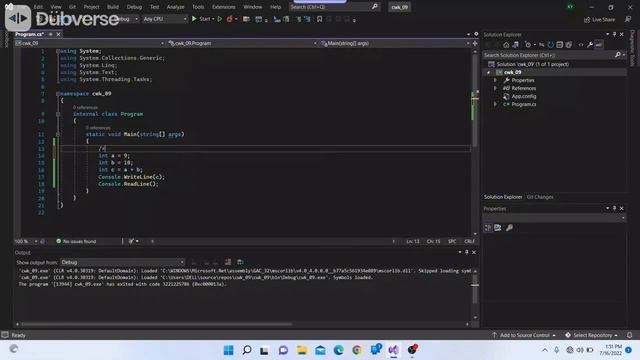
Task: Open the Any CPU platform dropdown
Action: pyautogui.click(x=165, y=19)
